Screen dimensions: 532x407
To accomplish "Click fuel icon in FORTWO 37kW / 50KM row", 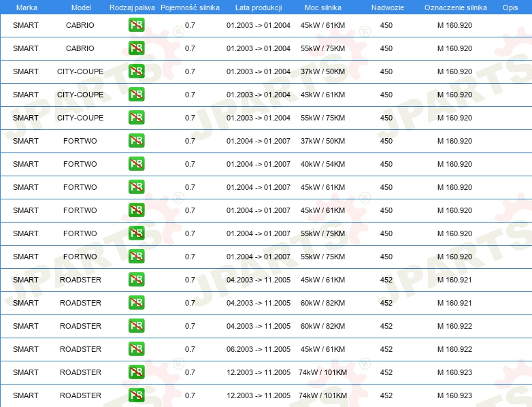I will pyautogui.click(x=136, y=142).
